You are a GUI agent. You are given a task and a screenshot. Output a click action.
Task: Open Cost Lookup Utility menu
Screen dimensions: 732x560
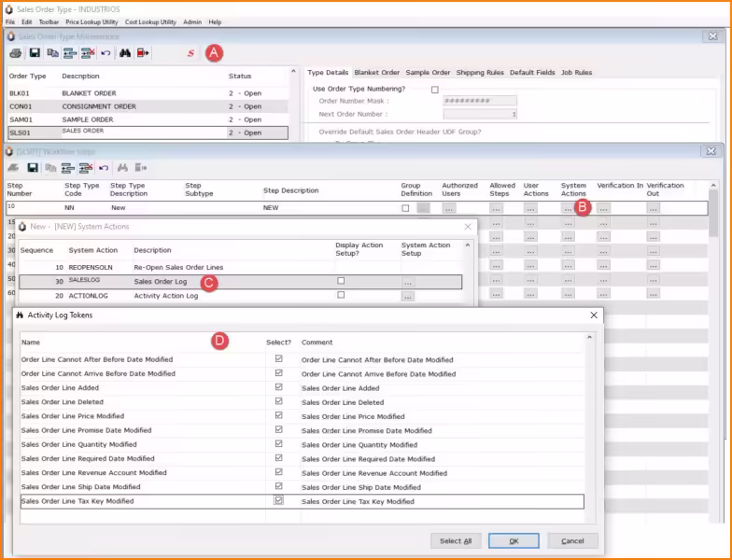click(x=150, y=22)
